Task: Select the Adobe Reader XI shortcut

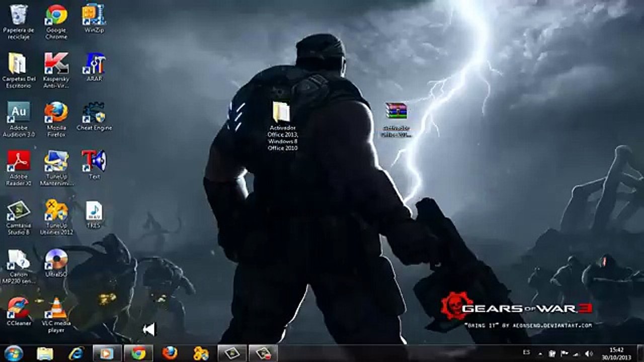Action: (x=19, y=168)
